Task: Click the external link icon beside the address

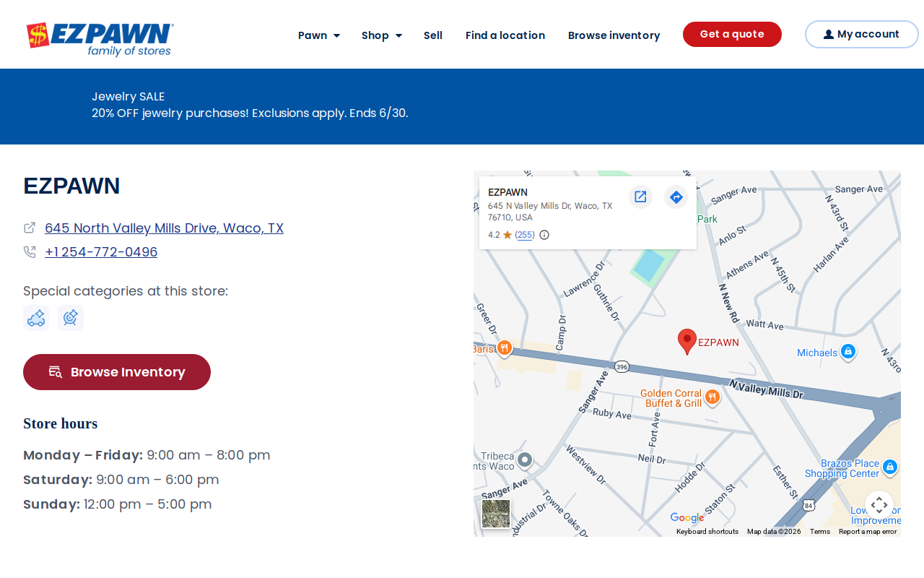Action: click(x=30, y=228)
